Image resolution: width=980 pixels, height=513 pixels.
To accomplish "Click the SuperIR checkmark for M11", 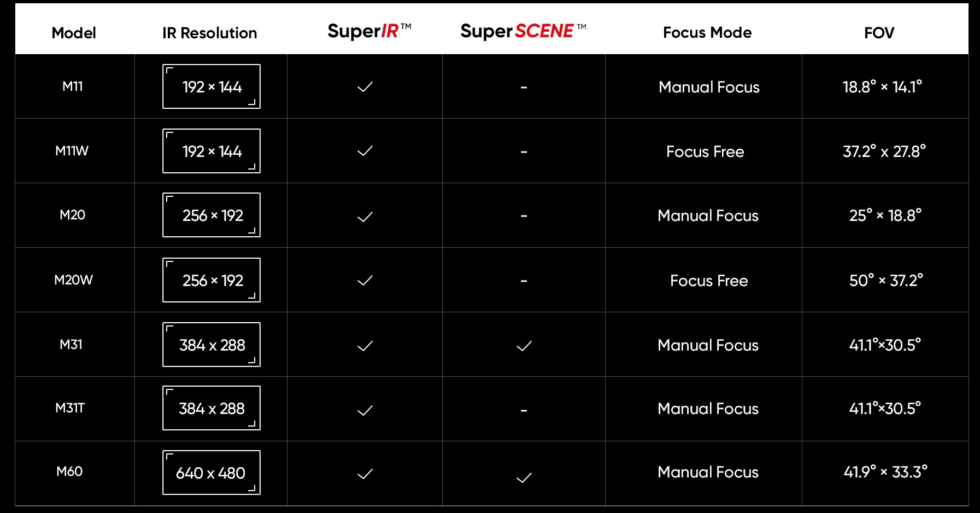I will point(365,87).
